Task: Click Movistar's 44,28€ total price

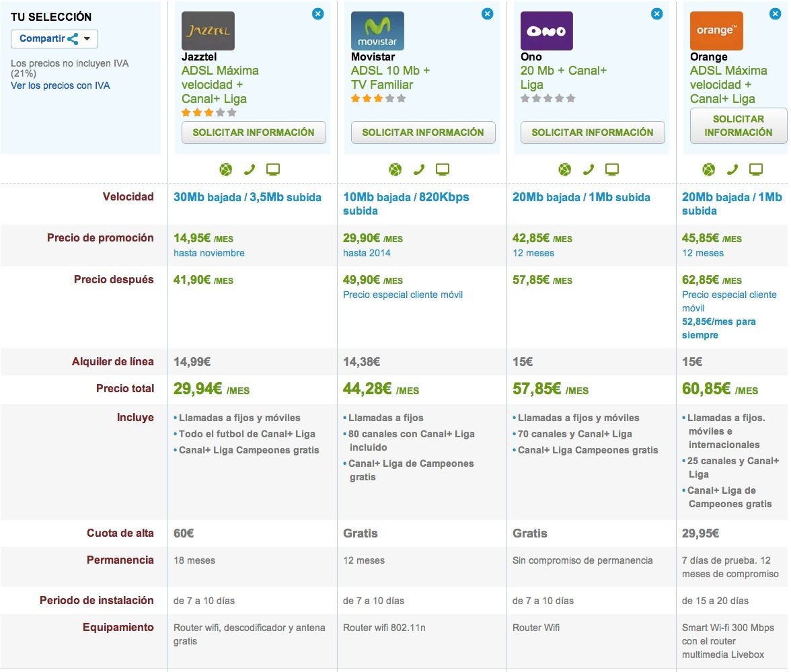Action: click(x=381, y=389)
